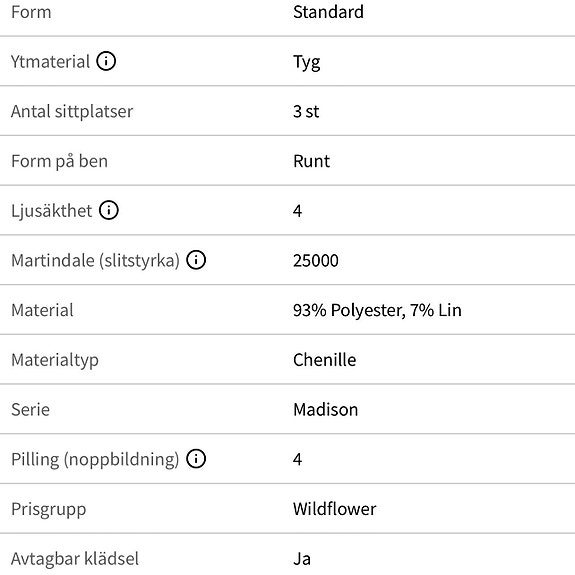Select the Form row label

point(31,12)
